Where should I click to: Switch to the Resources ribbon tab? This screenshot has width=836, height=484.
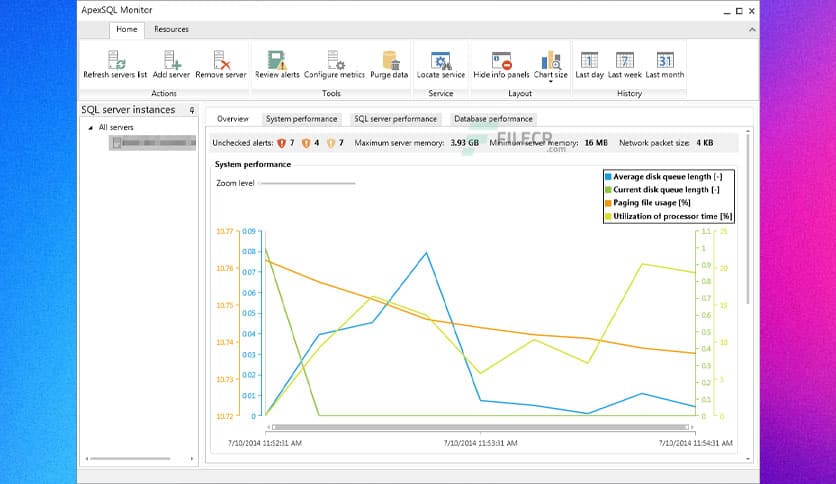coord(171,29)
